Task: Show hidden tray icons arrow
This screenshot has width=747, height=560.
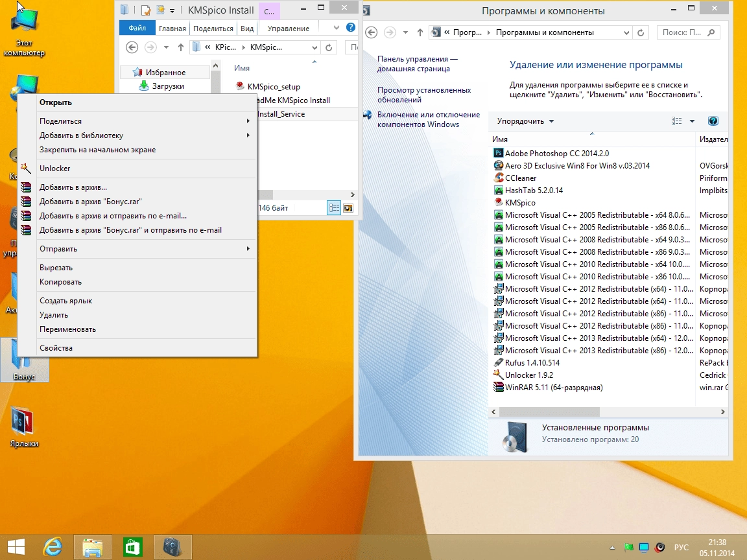Action: click(612, 548)
